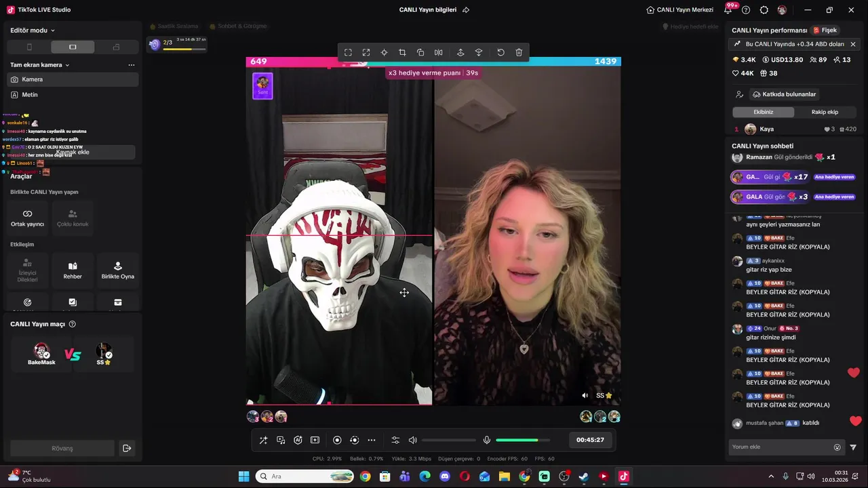This screenshot has height=488, width=868.
Task: Move the source layer up
Action: coord(460,52)
